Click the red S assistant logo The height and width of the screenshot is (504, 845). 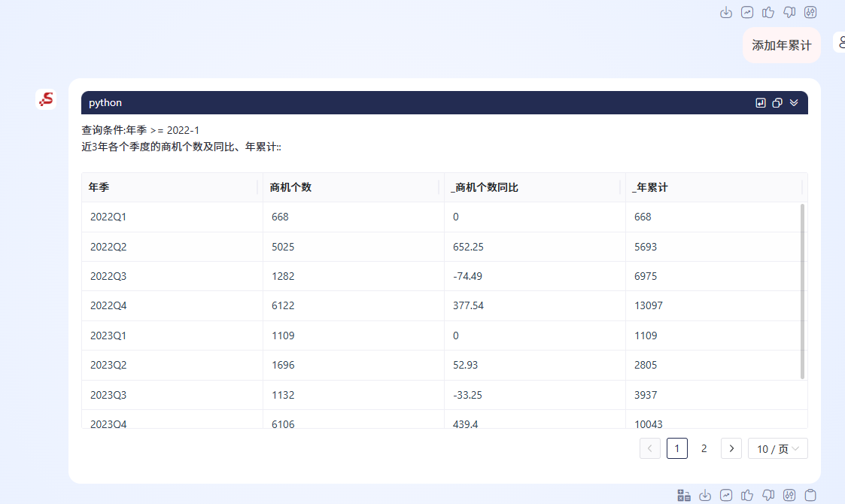47,100
